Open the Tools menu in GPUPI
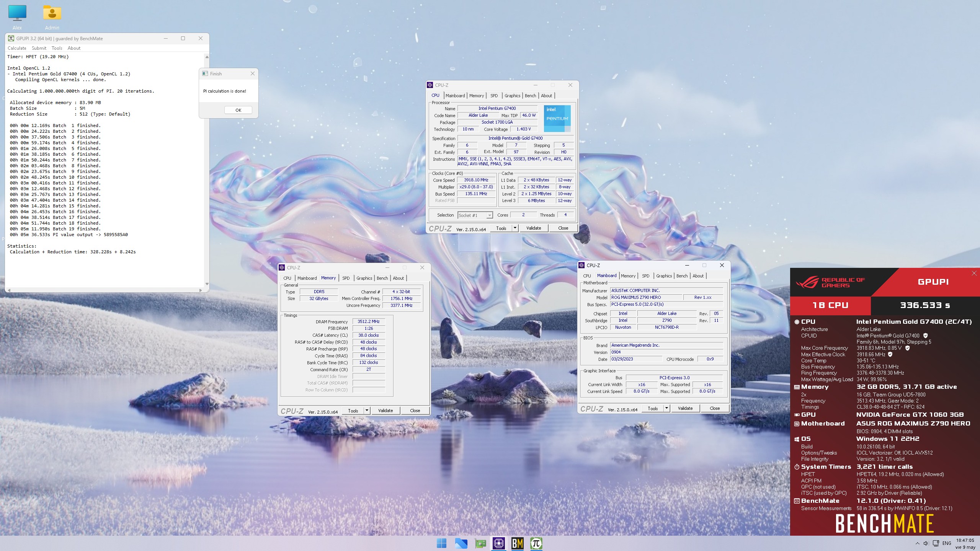This screenshot has height=551, width=980. click(57, 48)
